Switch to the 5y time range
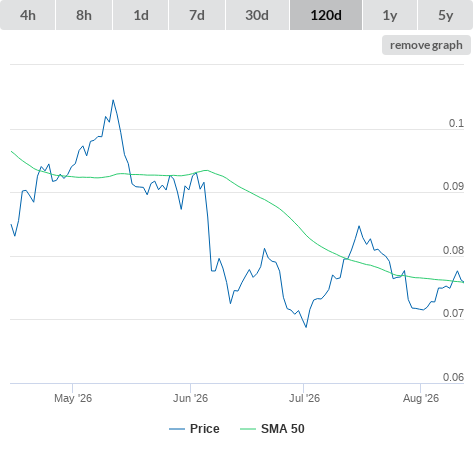Viewport: 474px width, 455px height. [x=445, y=15]
